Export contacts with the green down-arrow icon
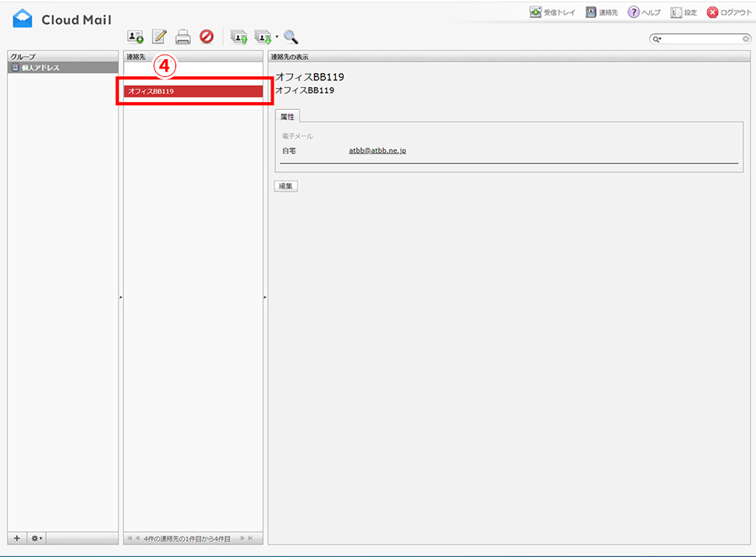The height and width of the screenshot is (557, 756). pyautogui.click(x=263, y=37)
